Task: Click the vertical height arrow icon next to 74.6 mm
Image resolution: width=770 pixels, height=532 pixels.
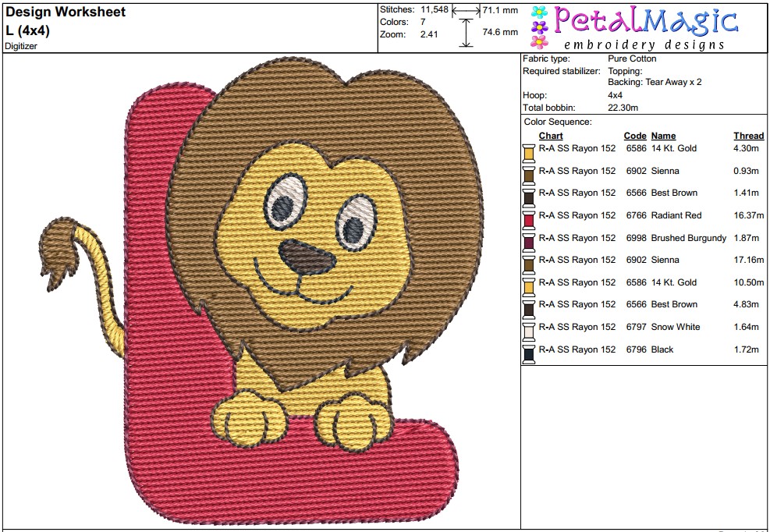Action: (x=466, y=33)
